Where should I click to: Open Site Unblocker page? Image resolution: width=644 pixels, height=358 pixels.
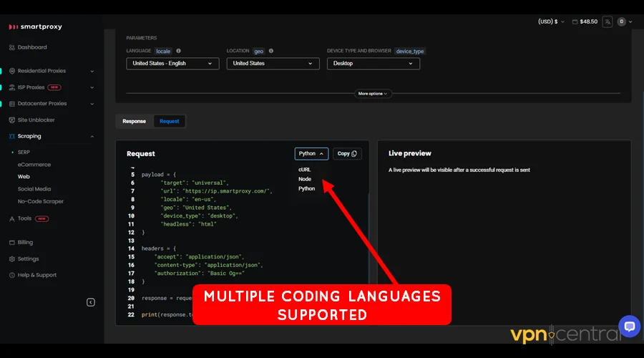pyautogui.click(x=36, y=120)
